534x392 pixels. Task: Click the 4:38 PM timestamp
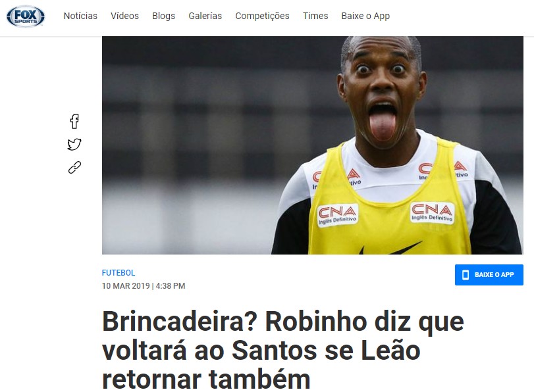pos(171,286)
